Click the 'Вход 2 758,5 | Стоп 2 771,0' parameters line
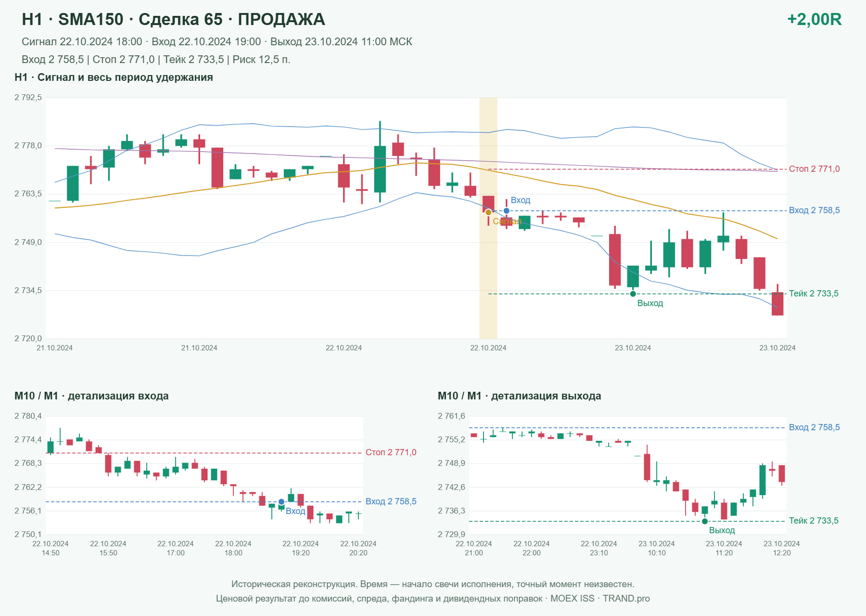The image size is (866, 616). [x=156, y=60]
